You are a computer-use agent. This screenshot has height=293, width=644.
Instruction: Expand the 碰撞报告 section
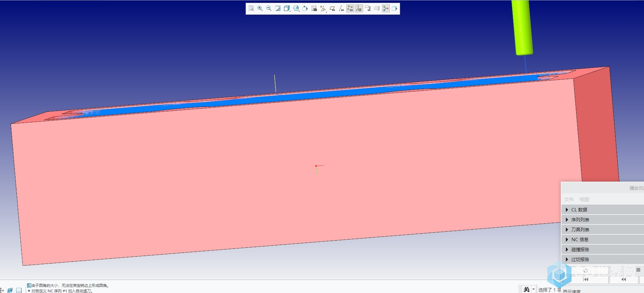tap(603, 249)
